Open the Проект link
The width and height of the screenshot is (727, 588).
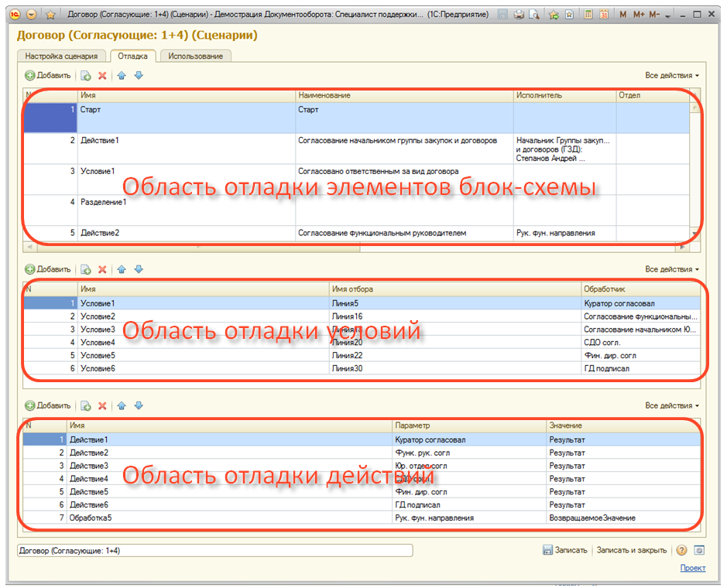tap(692, 568)
